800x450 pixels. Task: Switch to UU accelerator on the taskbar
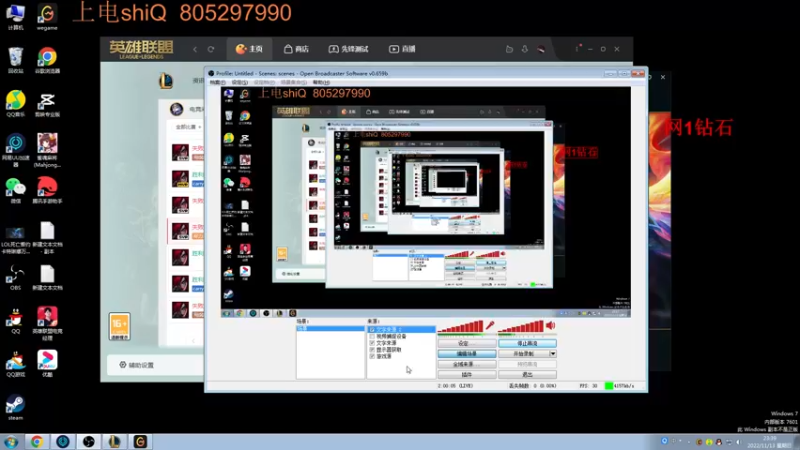[63, 442]
